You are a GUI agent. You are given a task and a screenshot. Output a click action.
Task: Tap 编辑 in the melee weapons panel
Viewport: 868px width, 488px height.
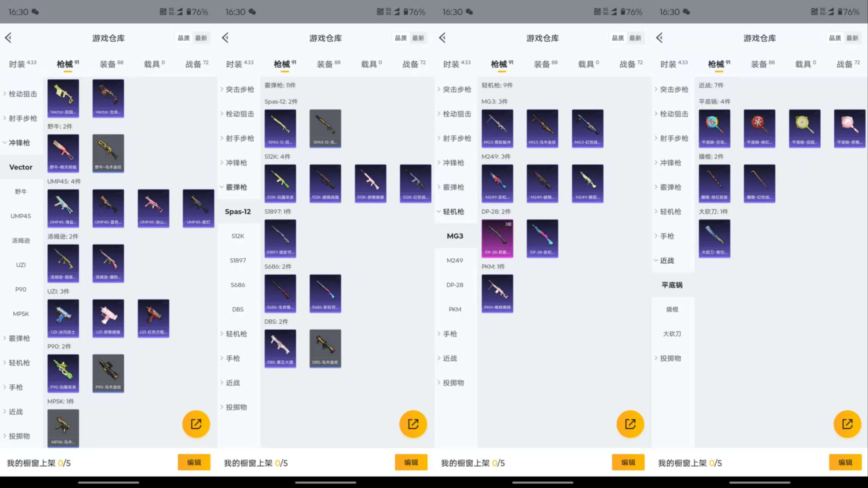[845, 462]
